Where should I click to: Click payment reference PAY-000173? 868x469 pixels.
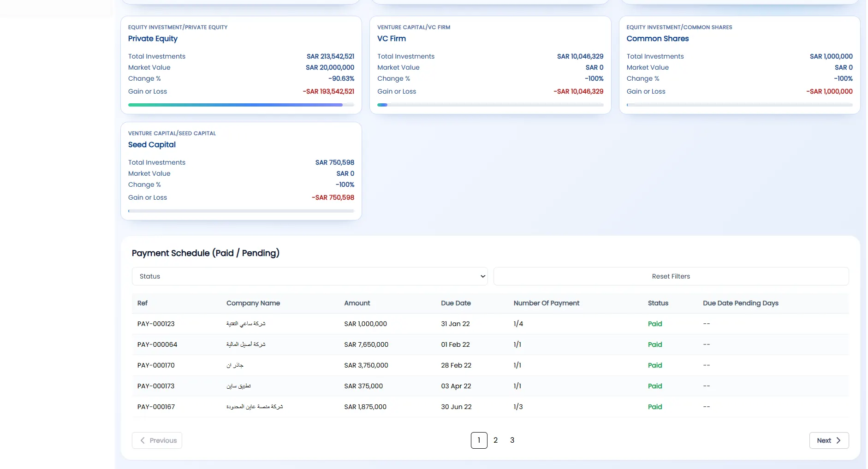point(156,386)
